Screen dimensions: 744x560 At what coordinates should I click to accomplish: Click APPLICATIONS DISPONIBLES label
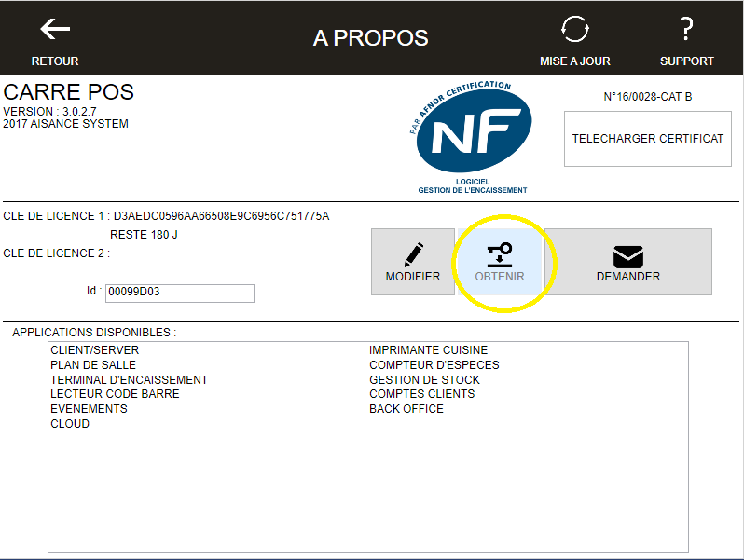[94, 333]
